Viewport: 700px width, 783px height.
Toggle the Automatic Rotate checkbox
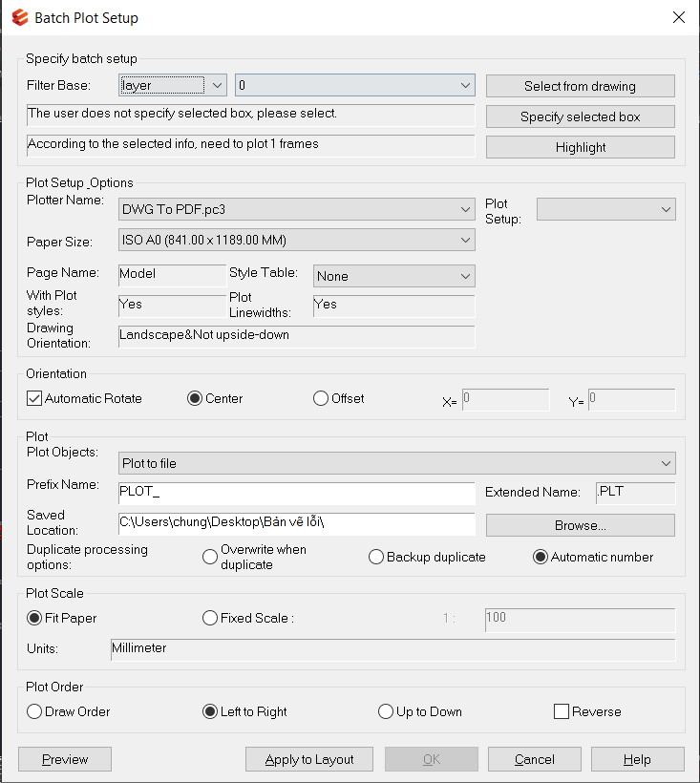[34, 398]
